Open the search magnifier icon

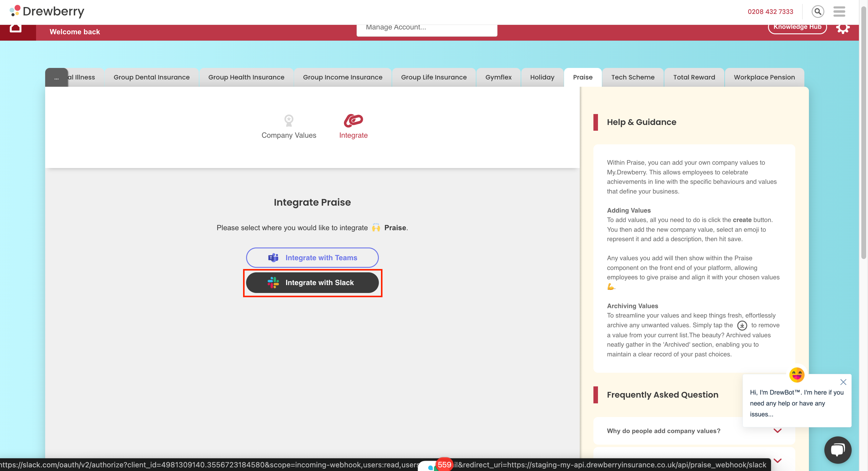click(817, 12)
